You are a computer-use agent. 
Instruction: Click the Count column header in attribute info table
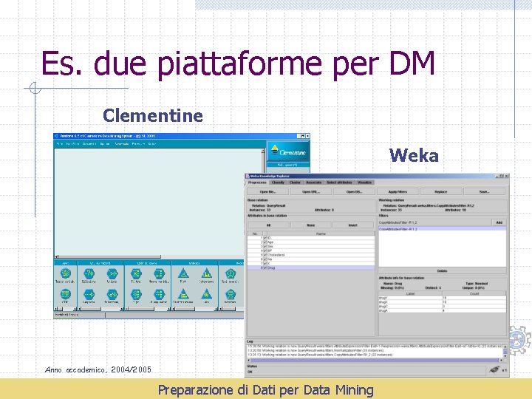point(474,293)
